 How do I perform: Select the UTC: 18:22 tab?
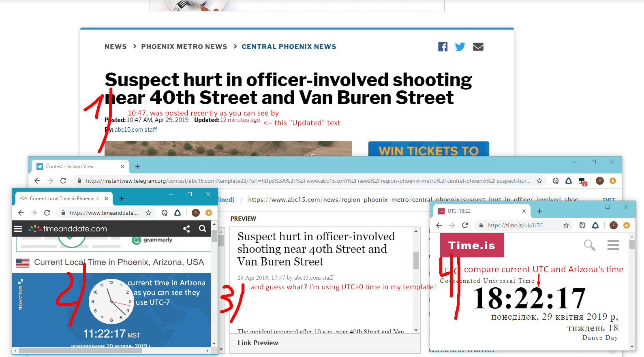click(x=482, y=211)
